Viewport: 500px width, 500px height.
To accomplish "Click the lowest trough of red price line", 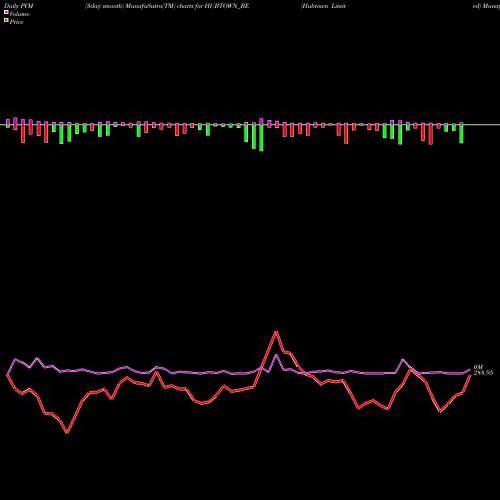I will point(67,432).
